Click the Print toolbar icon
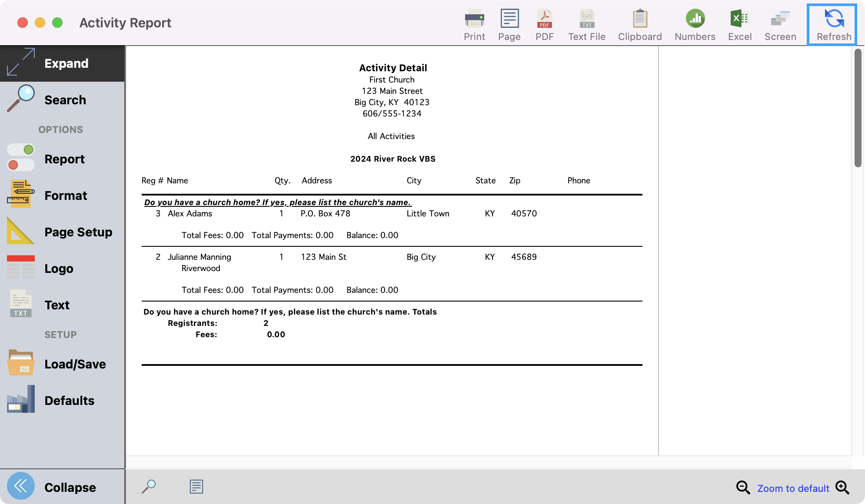The width and height of the screenshot is (865, 504). tap(474, 24)
